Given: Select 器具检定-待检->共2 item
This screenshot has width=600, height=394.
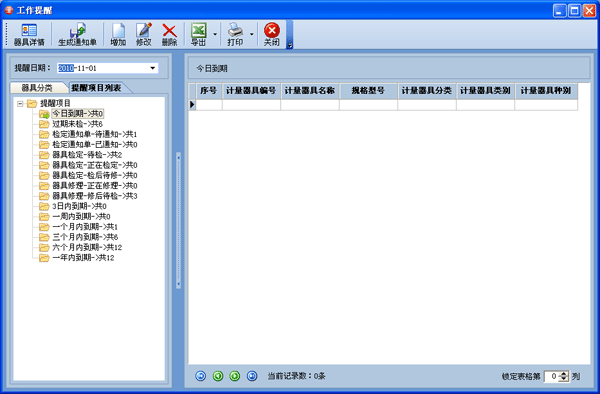Looking at the screenshot, I should pos(87,155).
